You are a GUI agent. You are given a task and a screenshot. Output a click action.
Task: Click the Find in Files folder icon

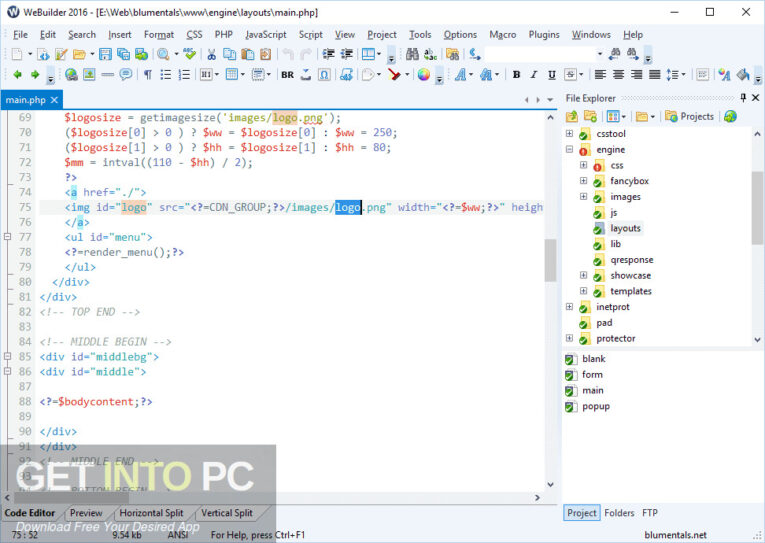click(452, 54)
